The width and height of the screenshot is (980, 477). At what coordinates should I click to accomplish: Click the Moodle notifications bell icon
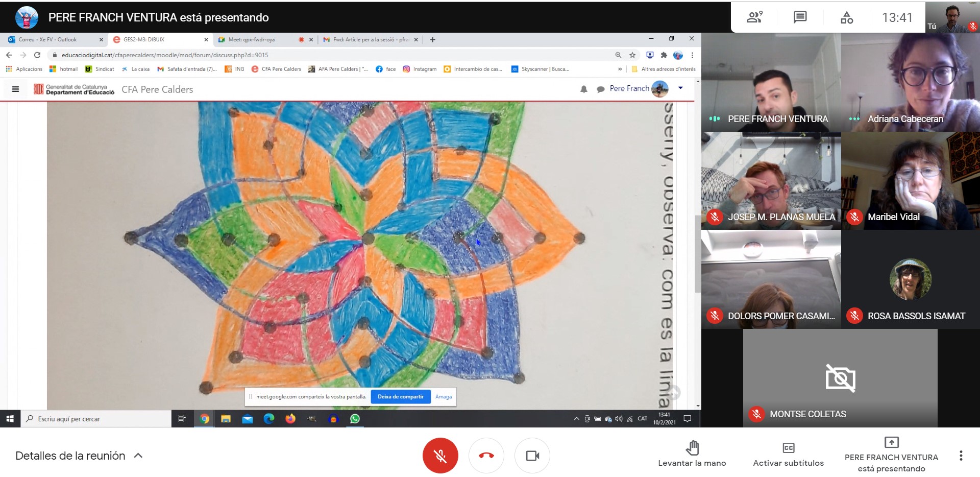coord(584,89)
